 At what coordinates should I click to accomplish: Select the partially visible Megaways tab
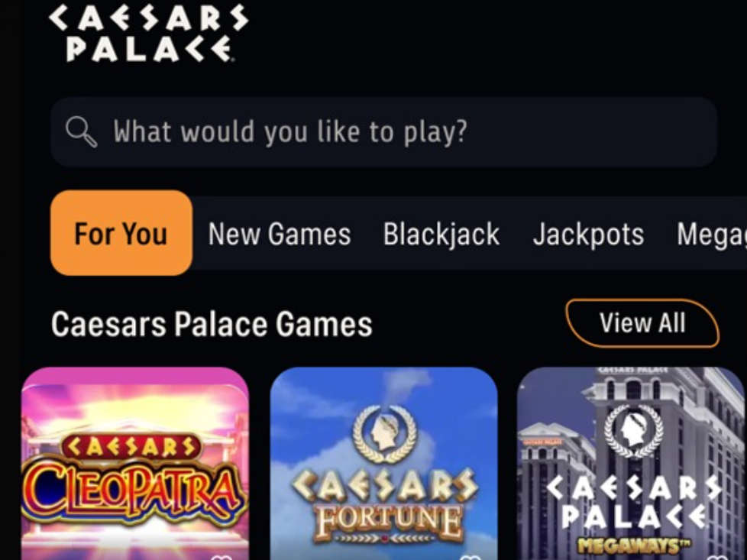click(x=712, y=234)
